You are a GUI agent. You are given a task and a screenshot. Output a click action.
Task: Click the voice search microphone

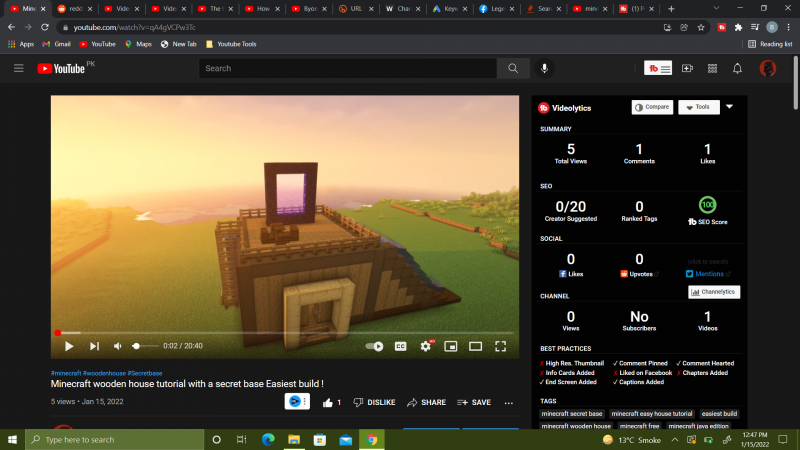pos(545,68)
